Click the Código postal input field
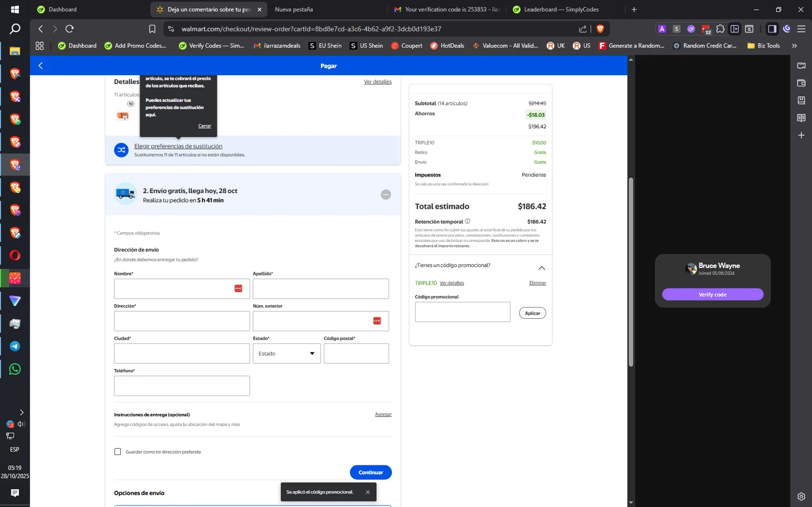This screenshot has width=812, height=507. pos(356,353)
